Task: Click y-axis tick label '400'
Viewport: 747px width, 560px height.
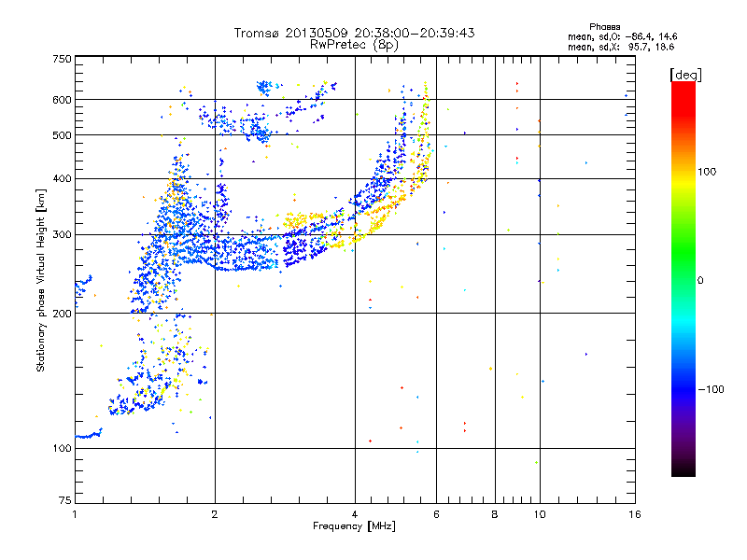Action: [x=62, y=178]
